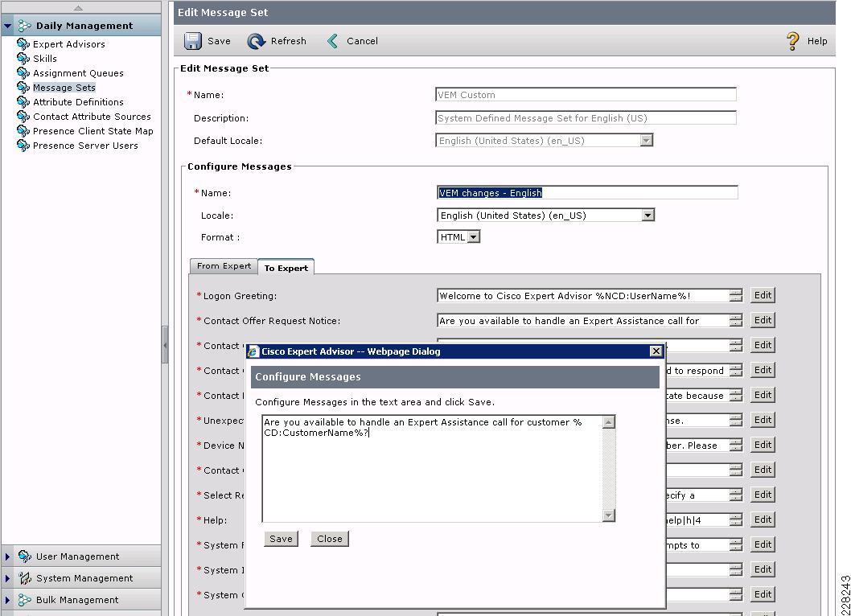Click the Cancel toolbar label
Viewport: 851px width, 616px height.
(363, 41)
